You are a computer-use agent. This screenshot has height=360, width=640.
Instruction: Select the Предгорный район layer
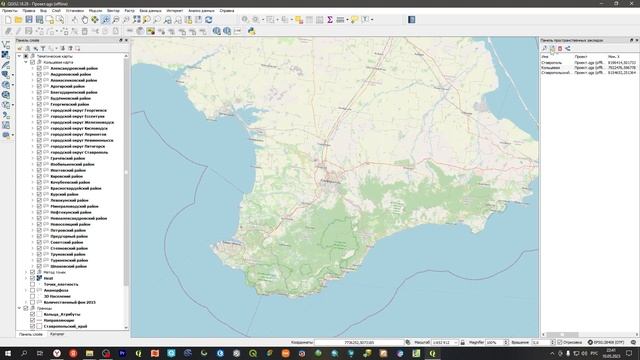[69, 236]
